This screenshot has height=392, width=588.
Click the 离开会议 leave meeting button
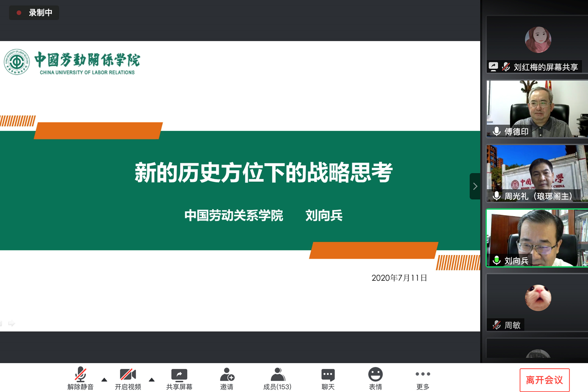544,380
